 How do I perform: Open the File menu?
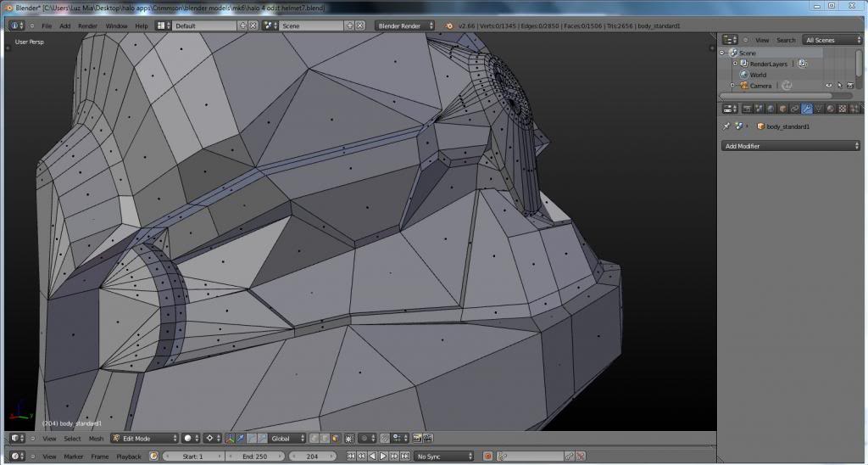click(47, 26)
